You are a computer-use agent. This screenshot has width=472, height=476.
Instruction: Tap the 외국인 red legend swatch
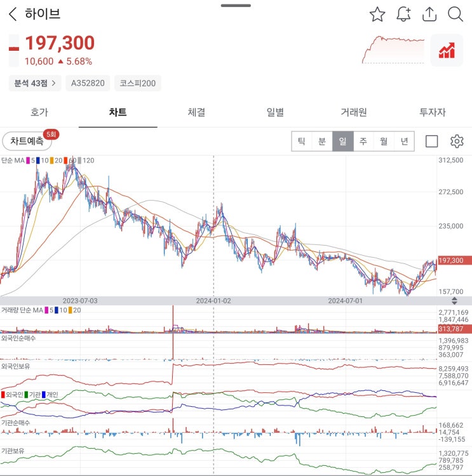[x=3, y=395]
